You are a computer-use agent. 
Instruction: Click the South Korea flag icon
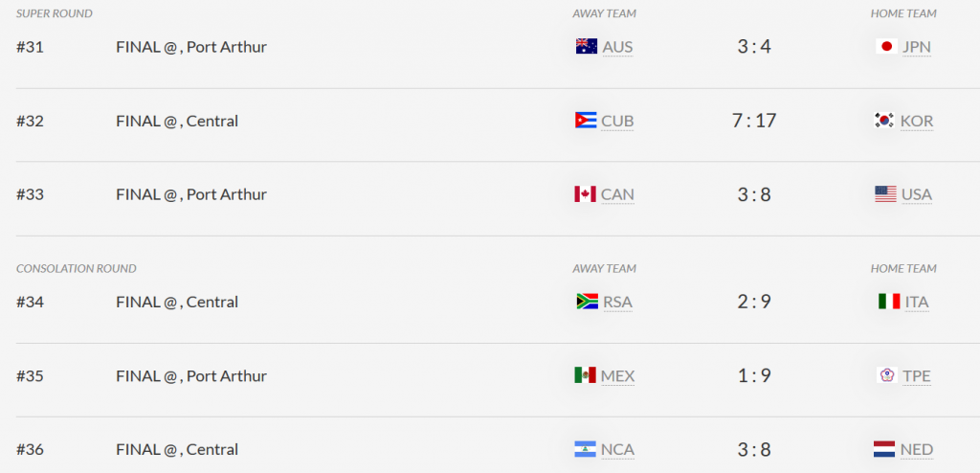(x=884, y=120)
